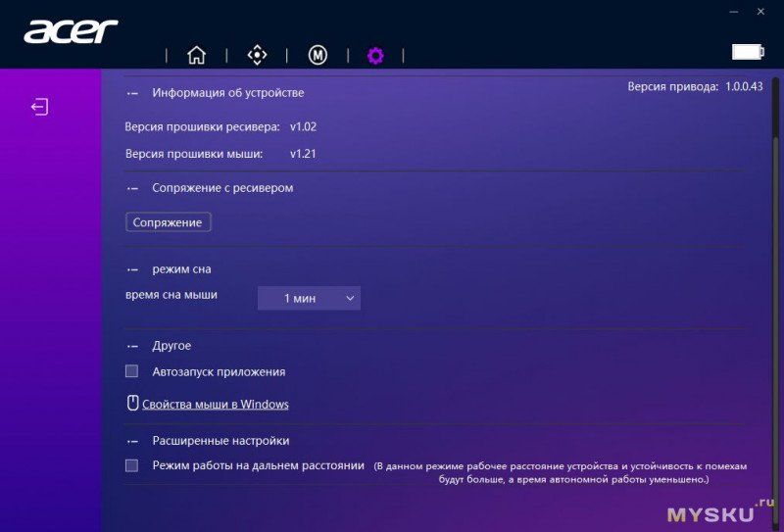
Task: Open Свойства мыши в Windows link
Action: click(x=215, y=404)
